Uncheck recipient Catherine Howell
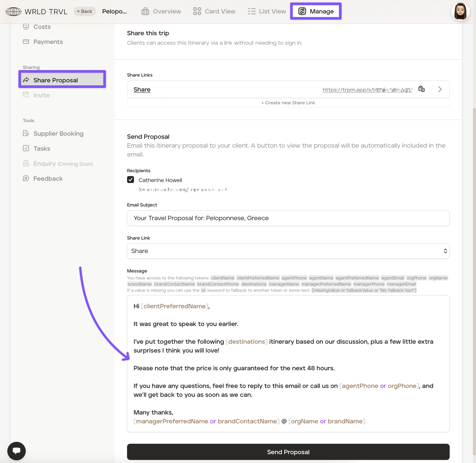This screenshot has height=463, width=476. (131, 180)
